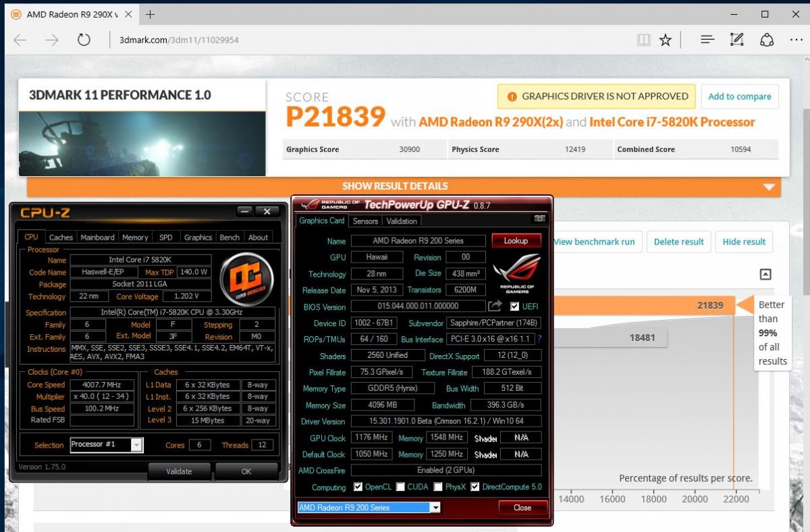Open the Bench tab in CPU-Z
810x532 pixels.
230,237
